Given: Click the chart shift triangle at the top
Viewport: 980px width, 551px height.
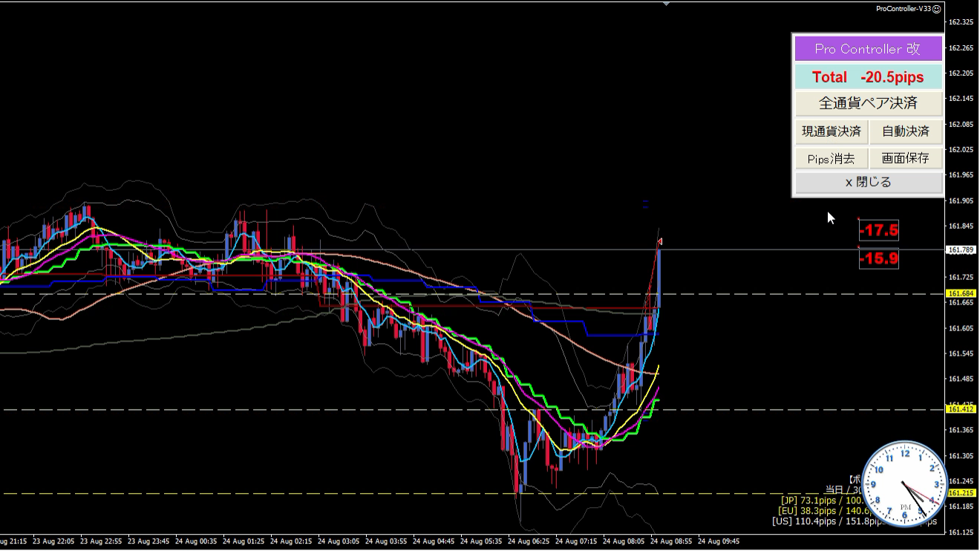Looking at the screenshot, I should click(x=666, y=4).
